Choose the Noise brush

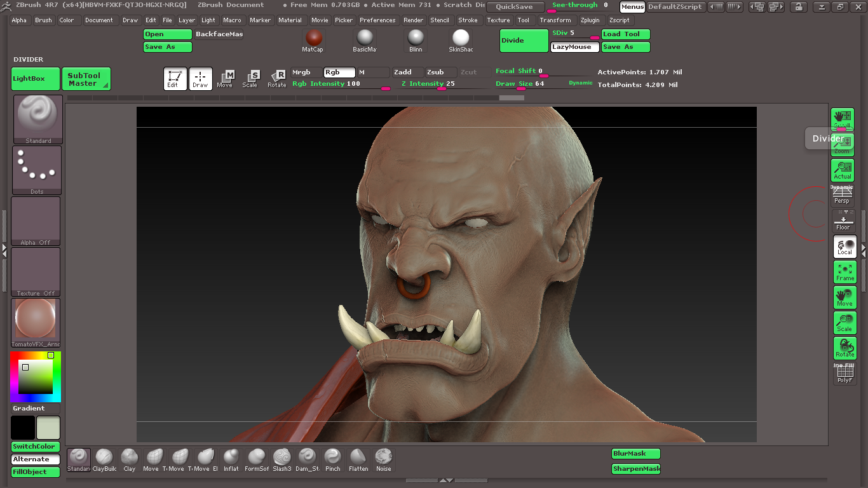click(x=384, y=460)
